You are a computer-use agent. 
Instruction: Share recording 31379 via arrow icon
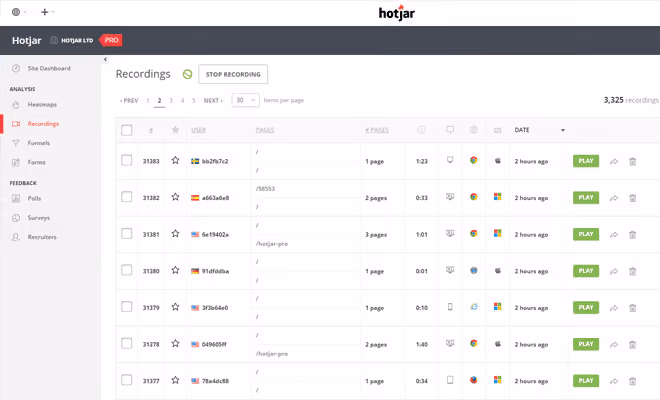[614, 308]
